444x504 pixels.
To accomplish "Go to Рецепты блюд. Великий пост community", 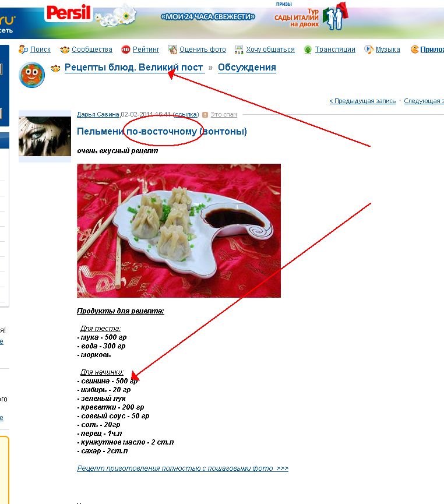I will (134, 68).
